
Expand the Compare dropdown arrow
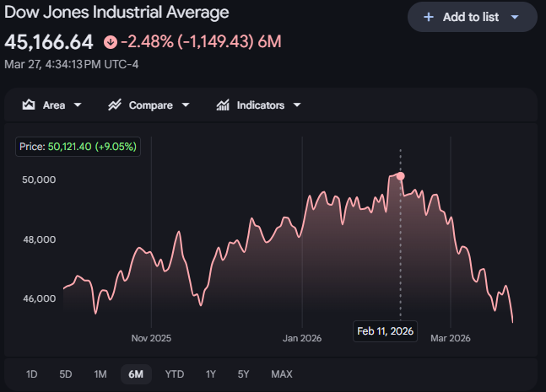tap(186, 105)
